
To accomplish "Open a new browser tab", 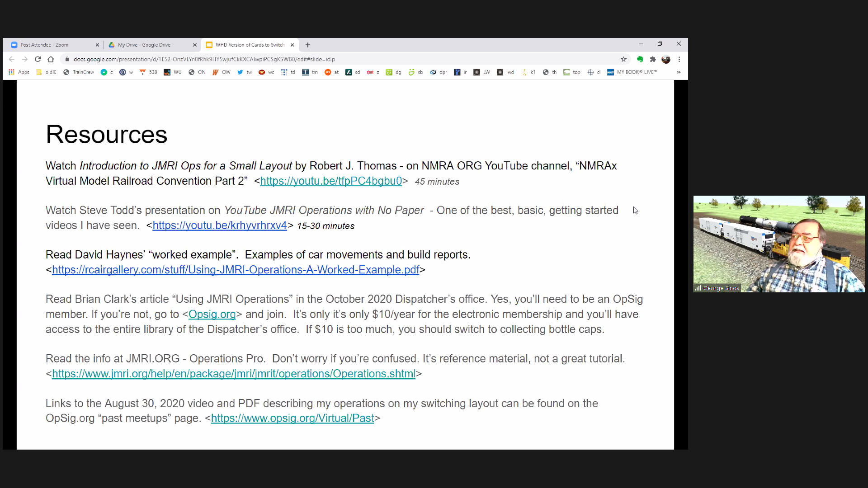I will [308, 45].
